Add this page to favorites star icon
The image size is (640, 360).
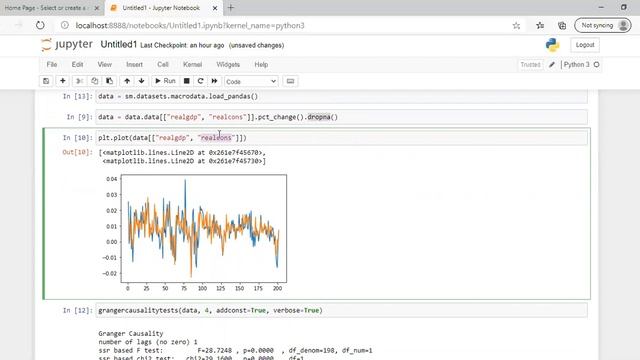point(516,25)
